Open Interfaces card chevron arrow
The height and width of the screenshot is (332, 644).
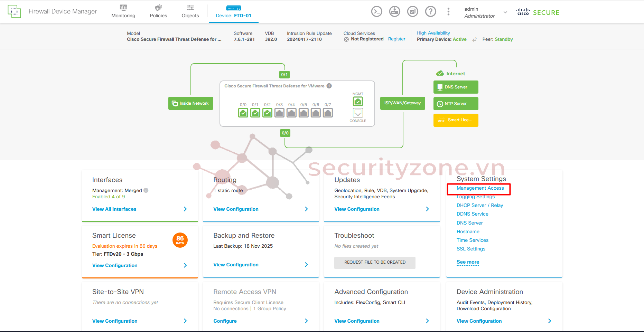click(x=185, y=209)
